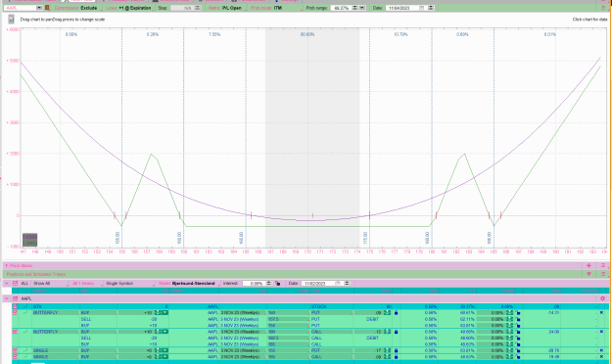
Task: Adjust the Step value stepper
Action: [x=198, y=8]
